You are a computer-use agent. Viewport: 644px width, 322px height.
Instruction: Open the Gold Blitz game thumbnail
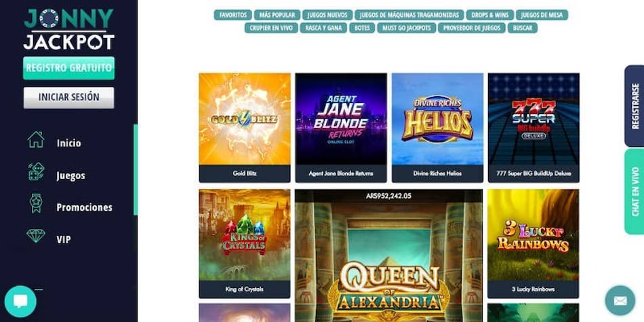click(245, 127)
